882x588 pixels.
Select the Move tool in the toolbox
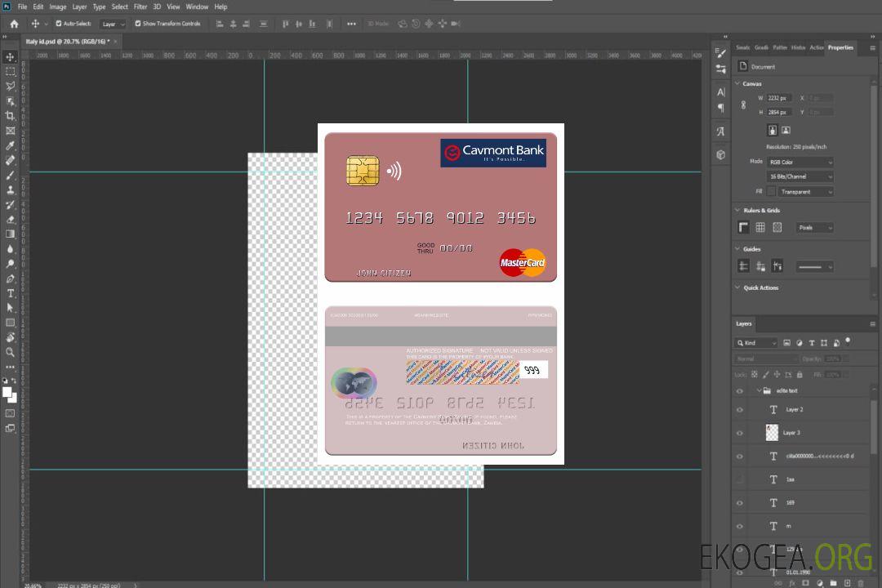10,57
